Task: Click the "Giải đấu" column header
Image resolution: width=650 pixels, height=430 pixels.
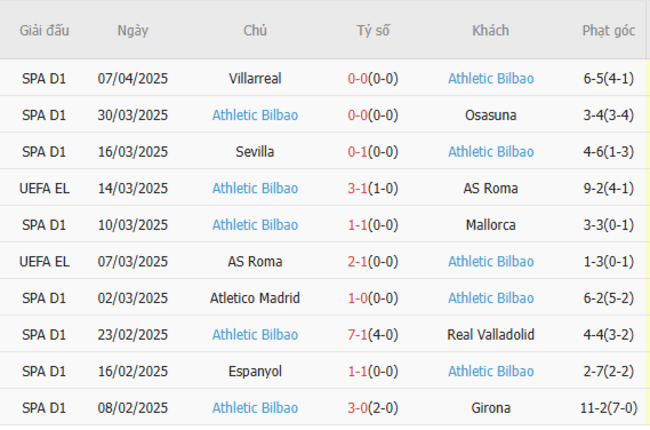Action: 44,30
